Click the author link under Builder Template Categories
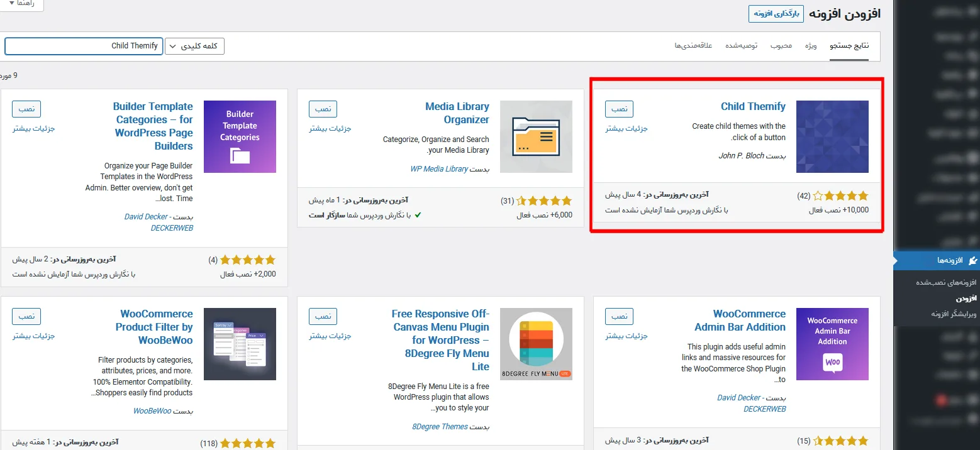980x450 pixels. [159, 222]
